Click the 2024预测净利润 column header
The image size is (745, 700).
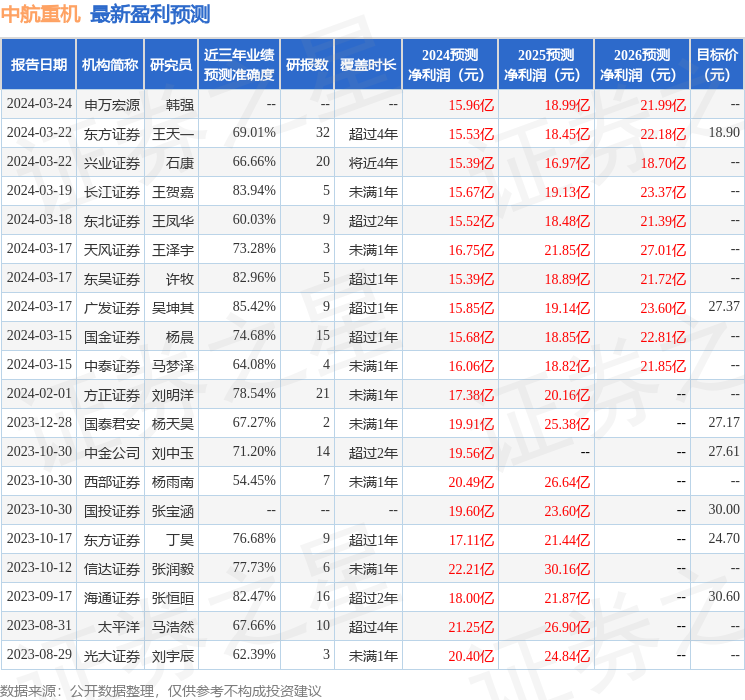[449, 65]
